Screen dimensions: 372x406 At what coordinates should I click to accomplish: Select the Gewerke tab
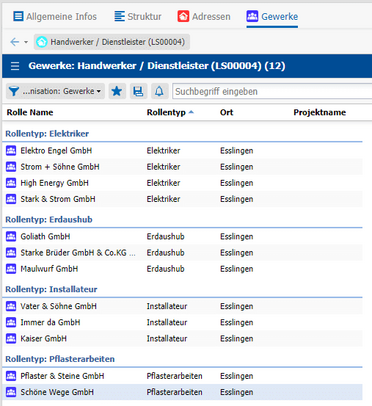[x=272, y=16]
